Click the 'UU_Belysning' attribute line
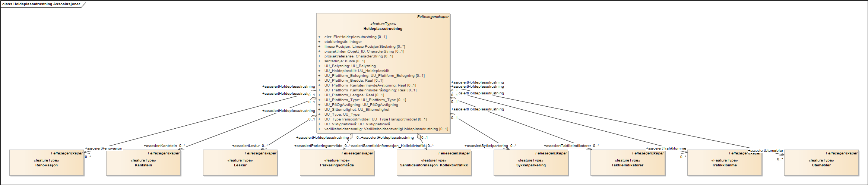The height and width of the screenshot is (185, 868). [350, 66]
